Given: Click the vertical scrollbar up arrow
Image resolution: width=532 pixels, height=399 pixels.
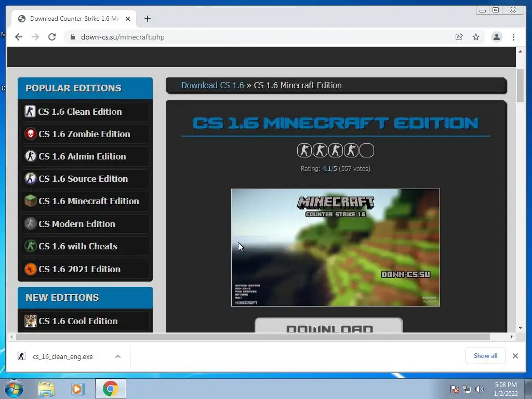Looking at the screenshot, I should [x=520, y=51].
